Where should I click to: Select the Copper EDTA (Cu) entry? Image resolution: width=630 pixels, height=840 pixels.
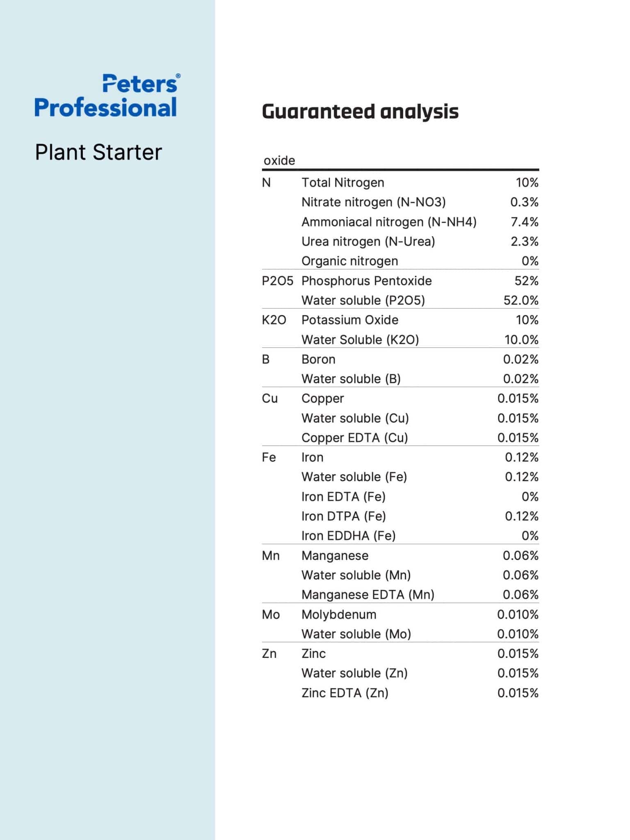pyautogui.click(x=355, y=438)
